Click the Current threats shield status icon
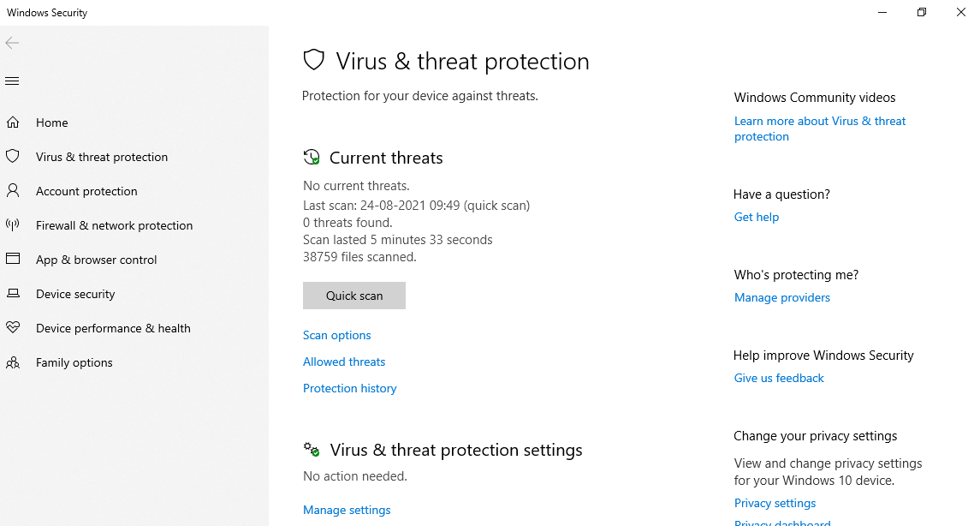 click(312, 157)
